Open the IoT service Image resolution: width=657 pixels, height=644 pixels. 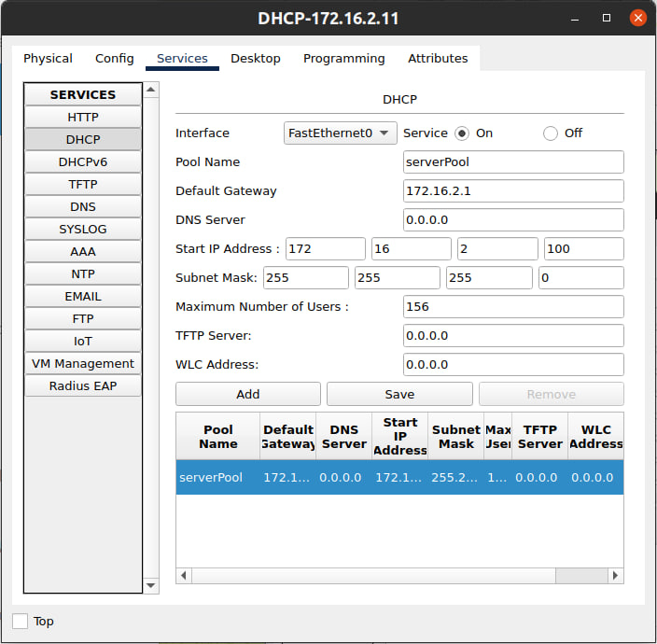83,341
